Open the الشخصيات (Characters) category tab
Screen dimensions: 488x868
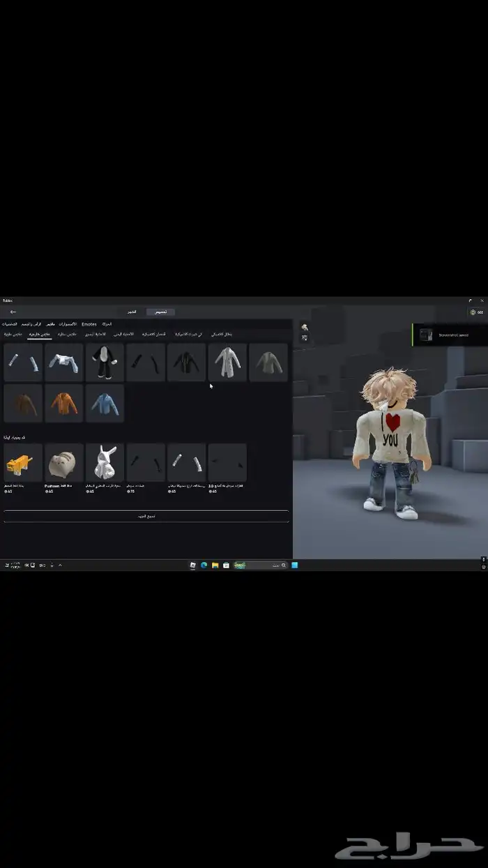pos(9,324)
